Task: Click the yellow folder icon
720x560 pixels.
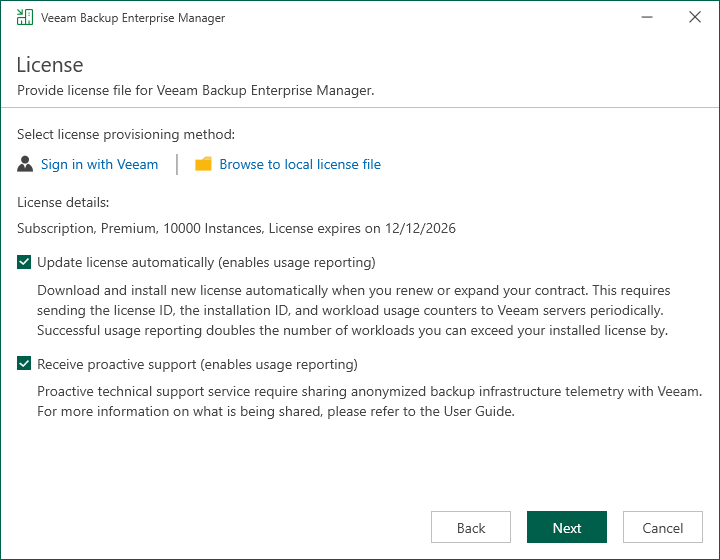Action: 204,164
